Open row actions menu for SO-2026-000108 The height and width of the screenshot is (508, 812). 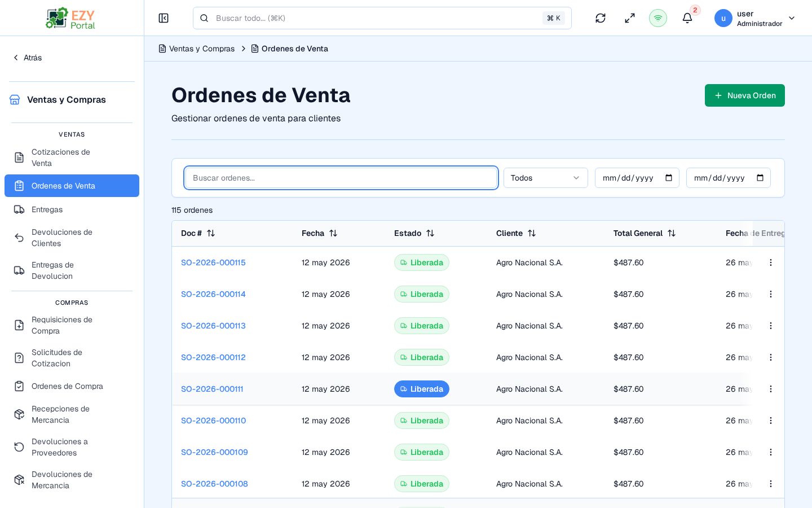(x=771, y=484)
